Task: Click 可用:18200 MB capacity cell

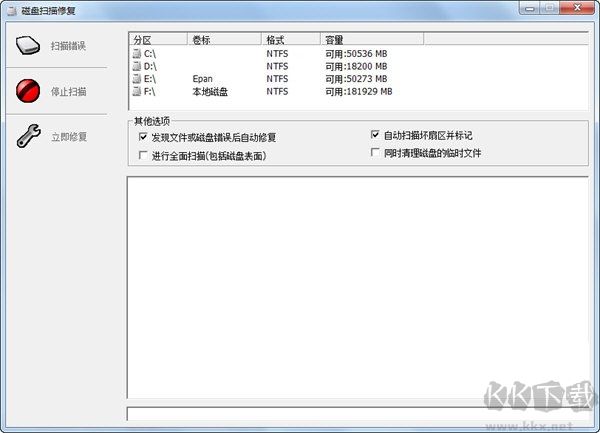Action: (x=356, y=66)
